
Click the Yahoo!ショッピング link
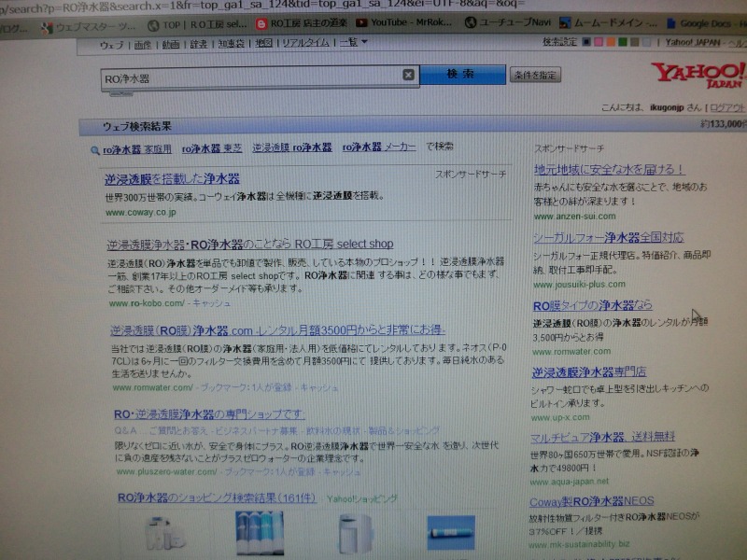[362, 499]
